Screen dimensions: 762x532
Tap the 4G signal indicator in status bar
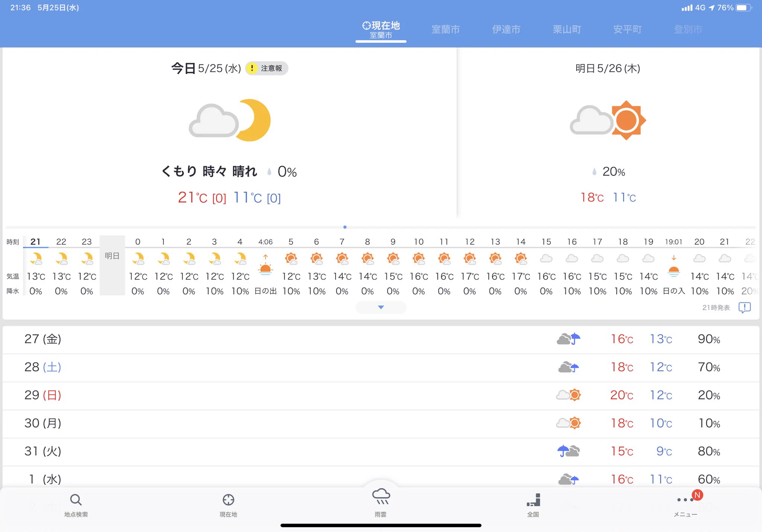pyautogui.click(x=694, y=7)
